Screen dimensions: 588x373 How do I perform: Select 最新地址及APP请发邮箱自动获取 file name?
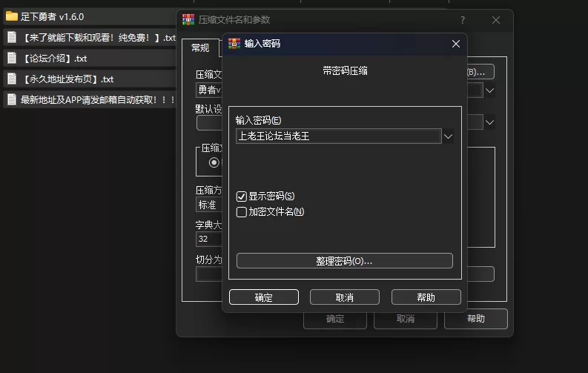[x=97, y=99]
